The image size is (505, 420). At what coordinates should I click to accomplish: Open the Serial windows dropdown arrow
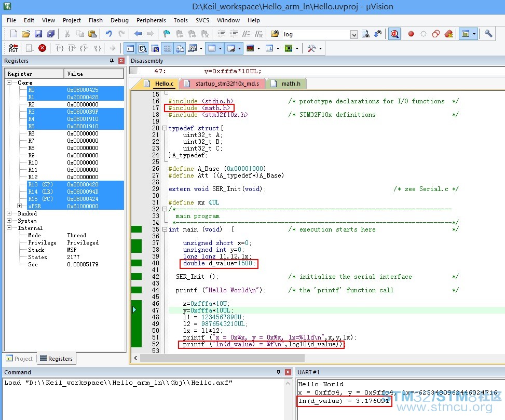240,49
